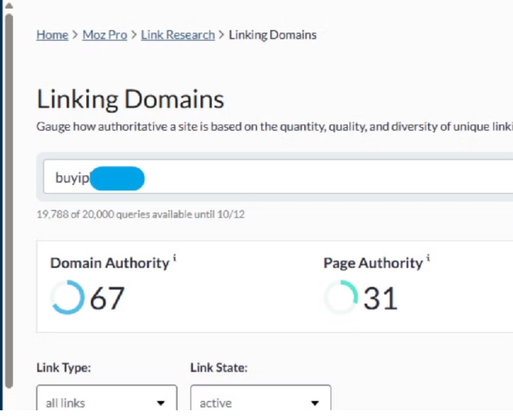Click the arrow on active dropdown
Viewport: 513px width, 420px height.
click(x=315, y=403)
